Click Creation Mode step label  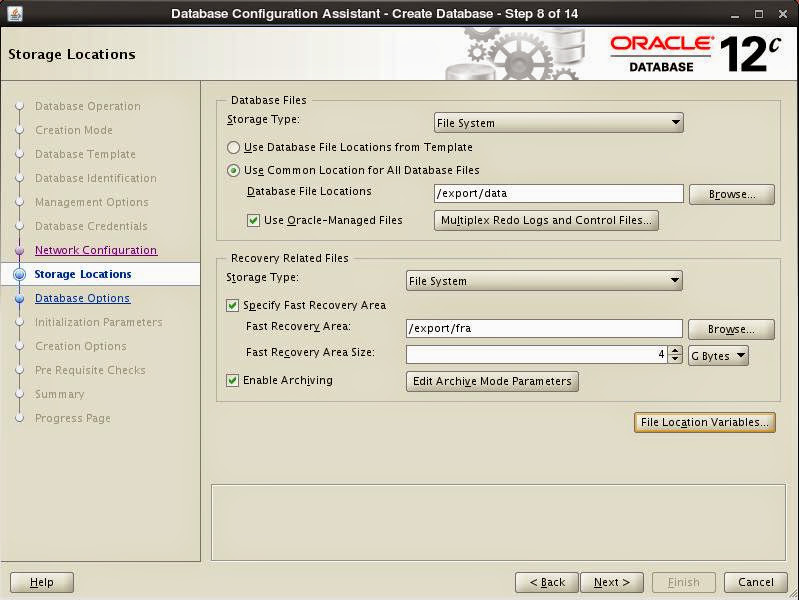(x=74, y=131)
